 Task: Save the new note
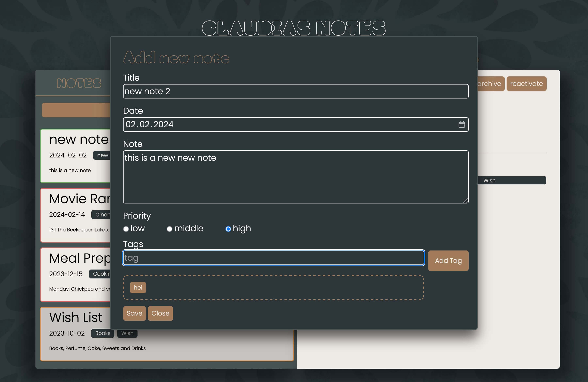pyautogui.click(x=134, y=313)
